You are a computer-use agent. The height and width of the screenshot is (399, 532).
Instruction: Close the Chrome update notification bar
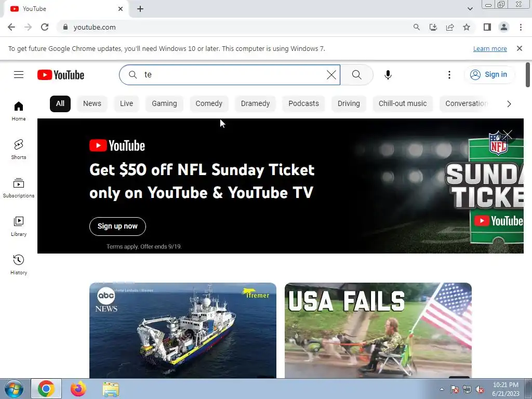(520, 48)
